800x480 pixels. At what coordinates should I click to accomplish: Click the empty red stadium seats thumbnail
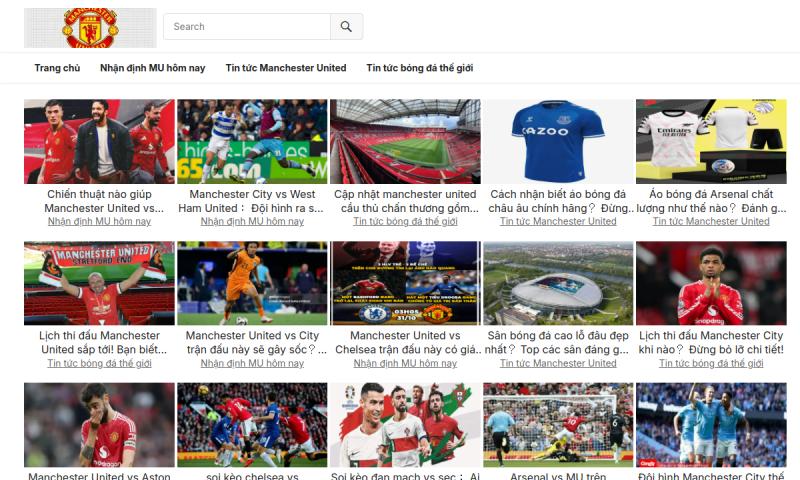point(405,141)
